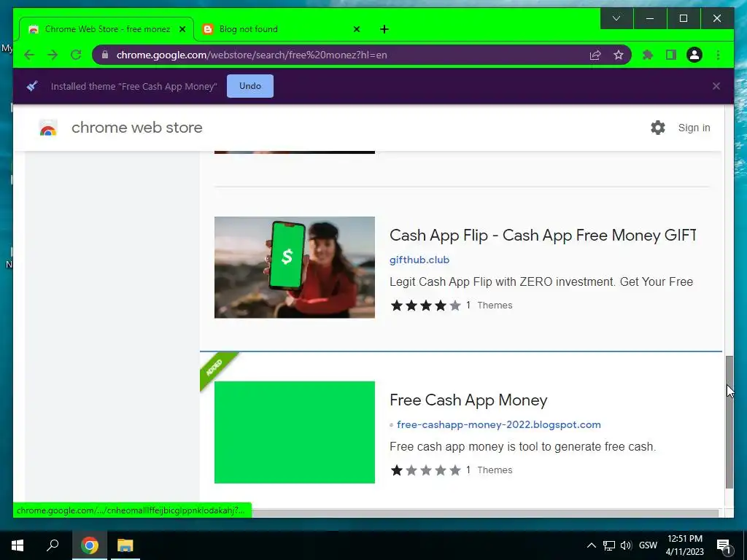This screenshot has height=560, width=747.
Task: Open the Cash App Flip theme title
Action: (543, 236)
